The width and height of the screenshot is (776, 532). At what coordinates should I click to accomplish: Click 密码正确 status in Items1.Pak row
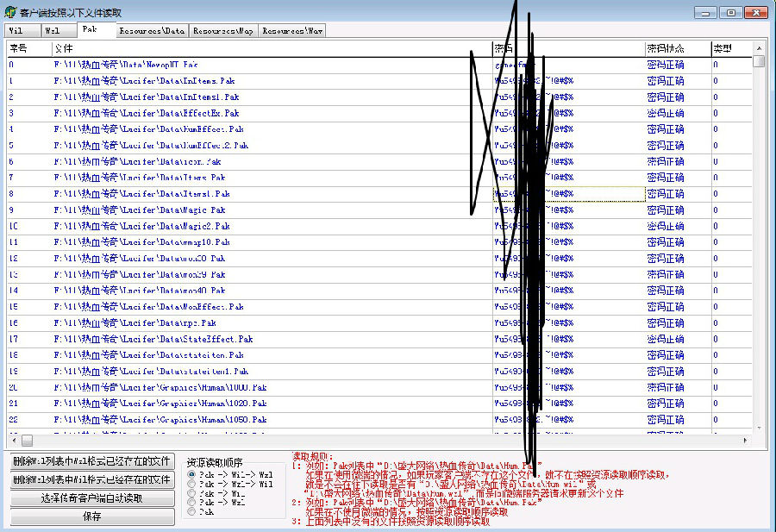[665, 193]
